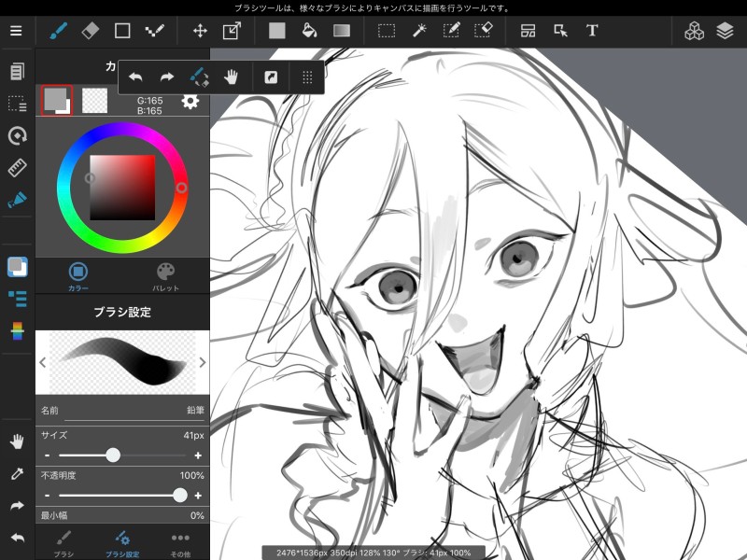Click undo arrow in left sidebar
Screen dimensions: 747x560
(17, 539)
